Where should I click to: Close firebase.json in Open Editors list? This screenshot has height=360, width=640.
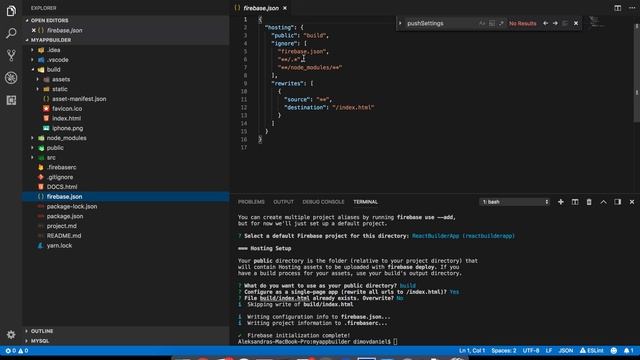34,30
